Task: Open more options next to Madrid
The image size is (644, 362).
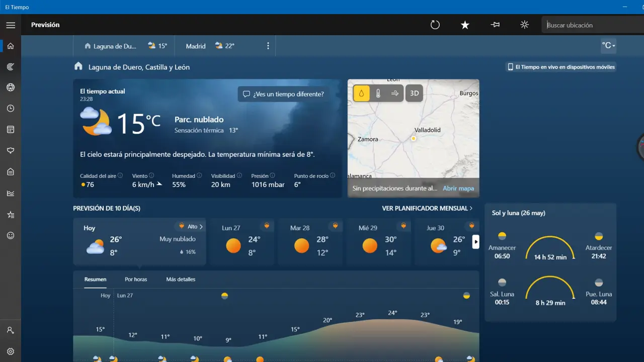Action: [x=268, y=46]
